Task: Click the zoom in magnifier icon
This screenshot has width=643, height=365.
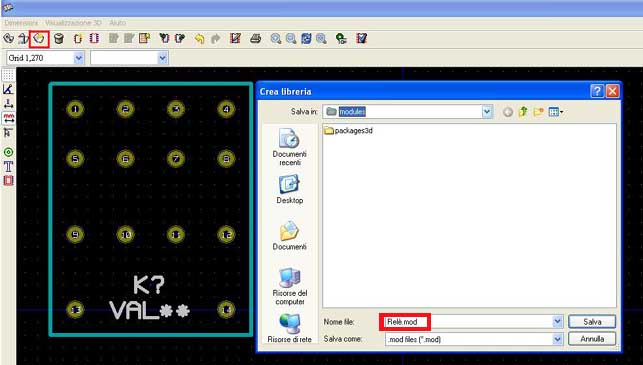Action: [276, 39]
